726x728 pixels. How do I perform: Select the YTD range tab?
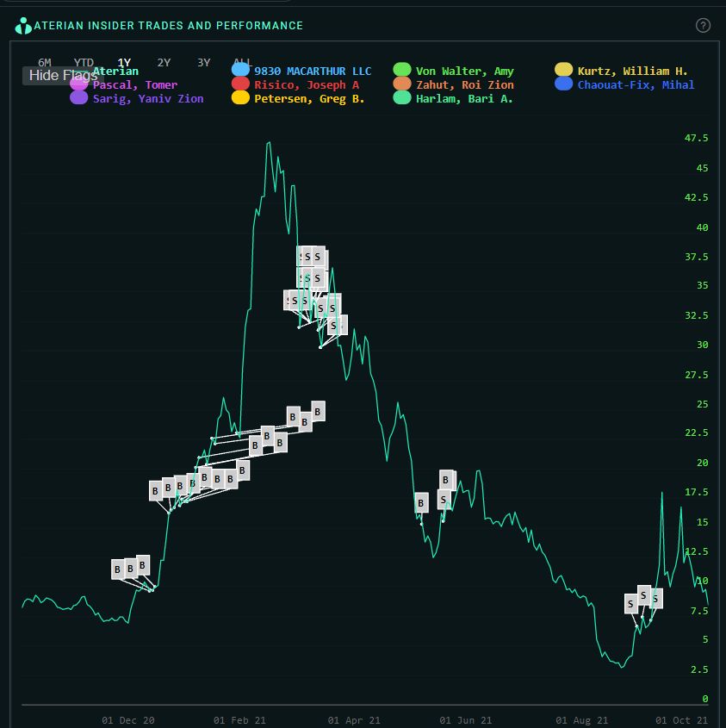[x=83, y=63]
